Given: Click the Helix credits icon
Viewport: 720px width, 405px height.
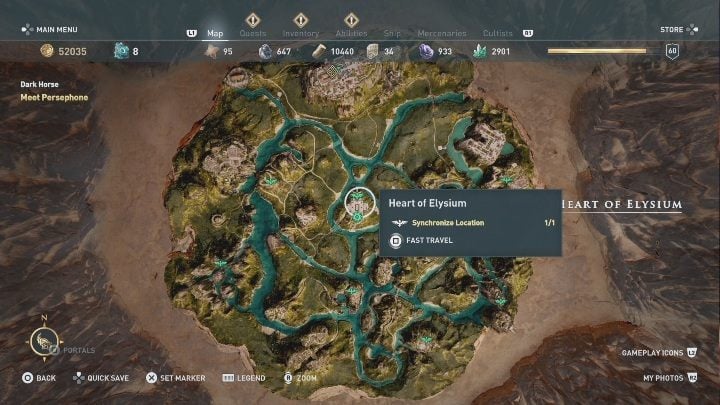Looking at the screenshot, I should (121, 51).
